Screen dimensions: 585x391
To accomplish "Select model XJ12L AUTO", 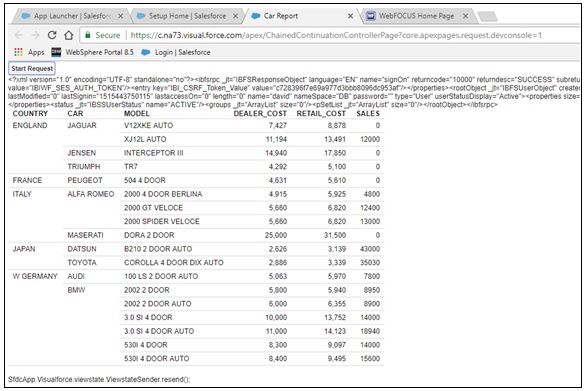I will click(x=145, y=139).
